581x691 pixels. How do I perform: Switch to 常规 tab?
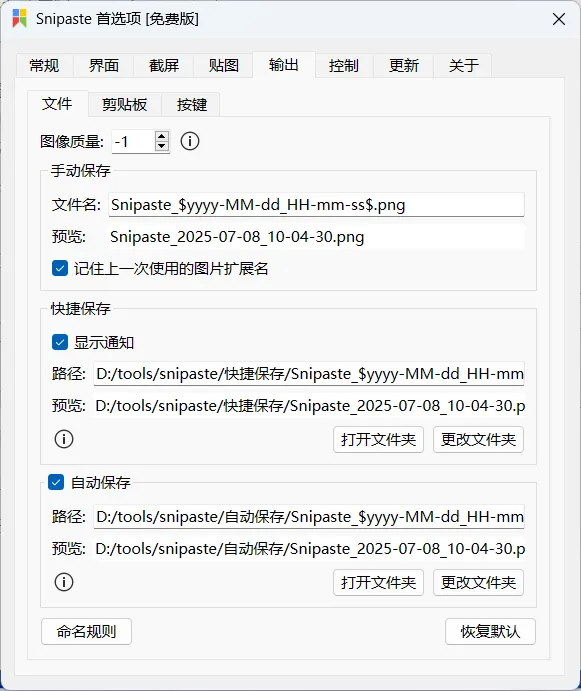click(45, 66)
